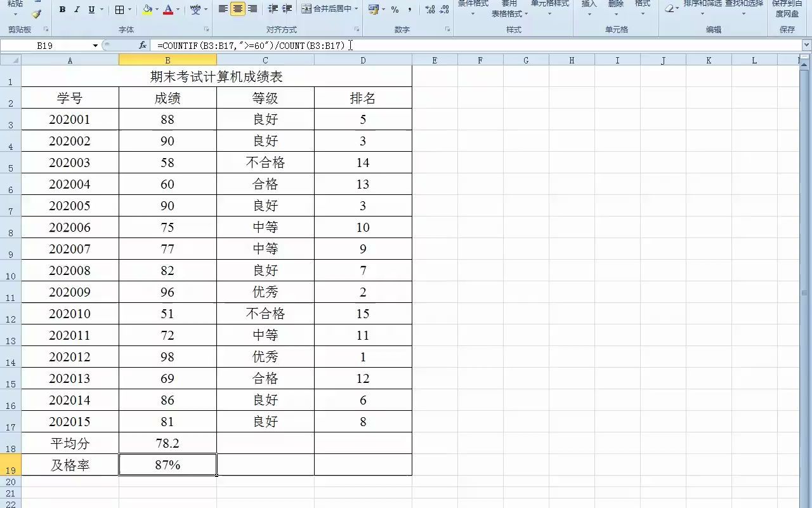Viewport: 812px width, 508px height.
Task: Open the border style dropdown
Action: (x=129, y=10)
